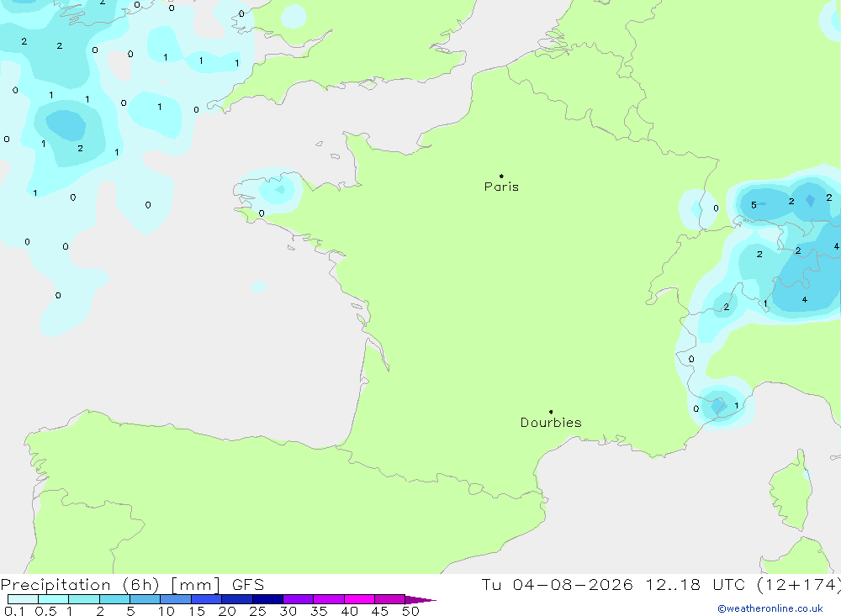Click the 'Precipitation (6h) [mm] GFS' title

tap(133, 584)
